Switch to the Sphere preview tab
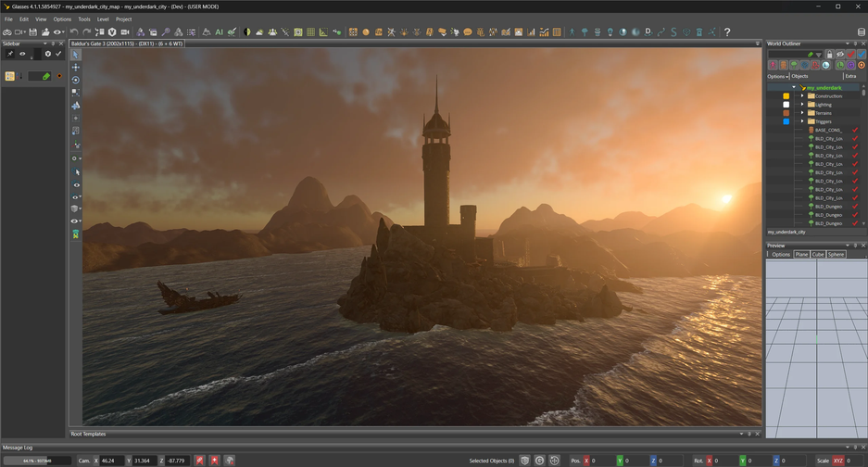This screenshot has height=467, width=868. point(836,254)
